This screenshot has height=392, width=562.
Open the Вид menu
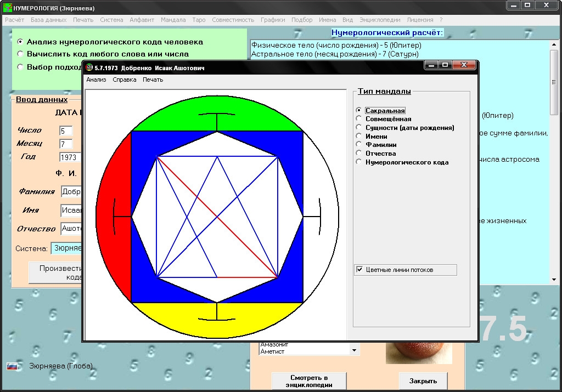point(347,20)
